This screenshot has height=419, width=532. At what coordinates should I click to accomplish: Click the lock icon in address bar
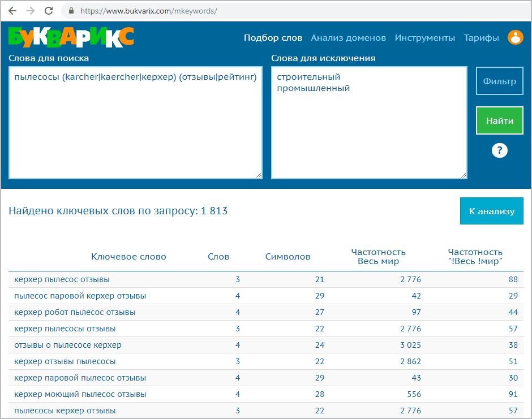coord(71,11)
